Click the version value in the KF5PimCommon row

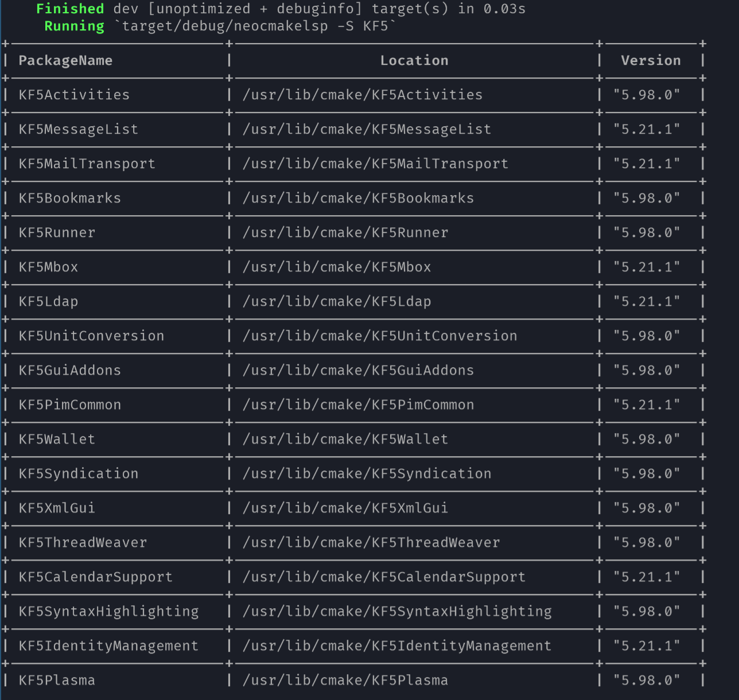647,405
